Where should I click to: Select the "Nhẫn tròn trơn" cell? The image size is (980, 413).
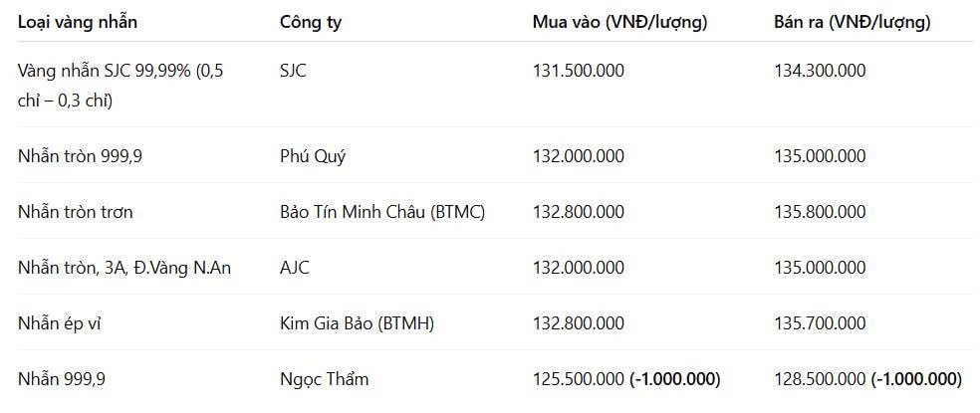coord(76,212)
